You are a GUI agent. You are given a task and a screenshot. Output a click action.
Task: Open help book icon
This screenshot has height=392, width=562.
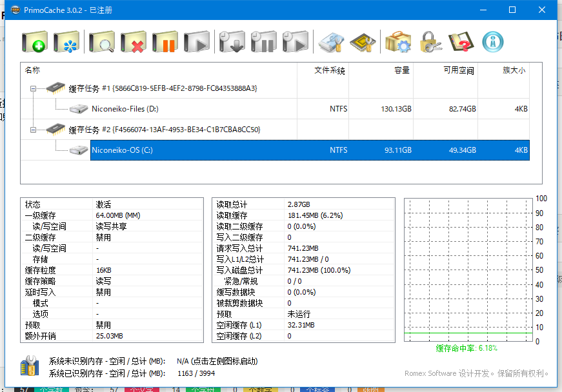click(x=461, y=42)
